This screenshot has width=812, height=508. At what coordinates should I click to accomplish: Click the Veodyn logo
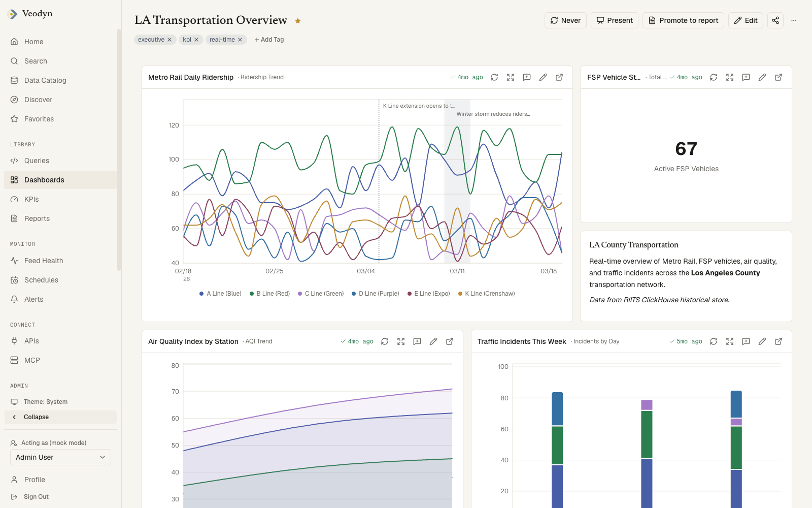point(30,14)
